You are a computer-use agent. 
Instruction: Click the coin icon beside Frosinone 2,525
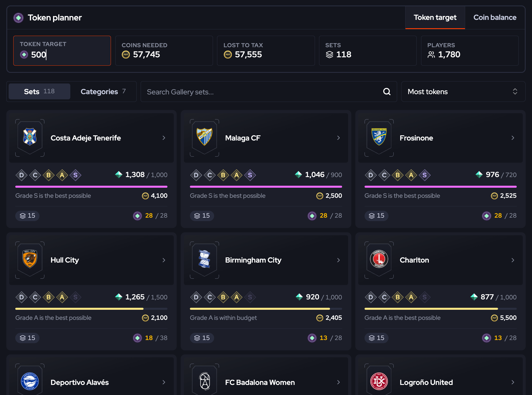[x=494, y=196]
